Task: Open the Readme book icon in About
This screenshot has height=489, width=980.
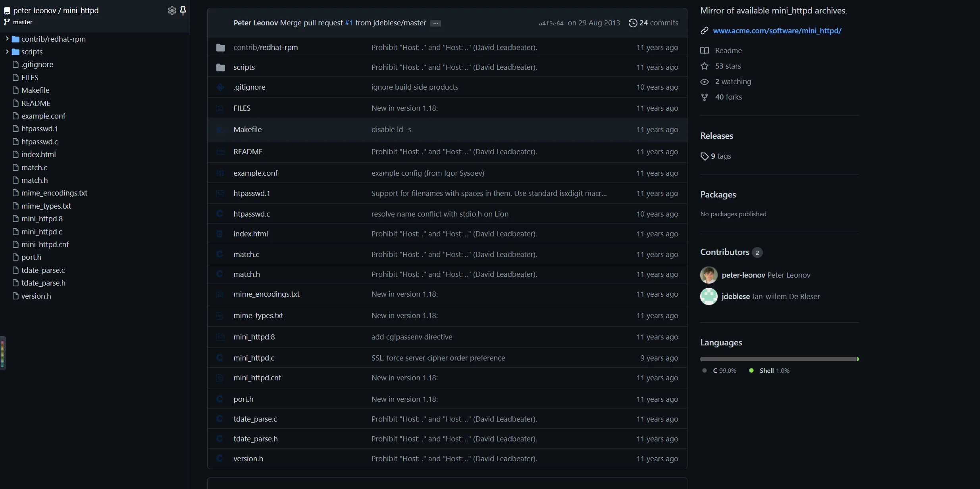Action: [x=705, y=50]
